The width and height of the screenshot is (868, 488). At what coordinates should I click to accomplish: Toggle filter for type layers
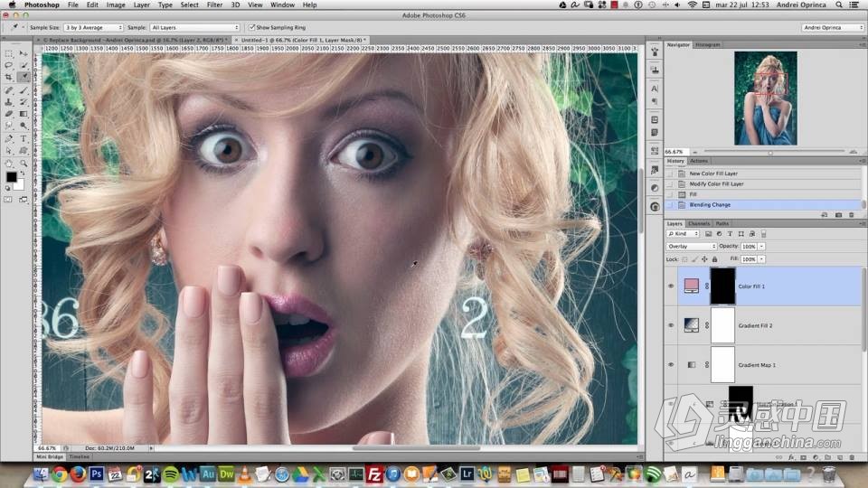730,234
